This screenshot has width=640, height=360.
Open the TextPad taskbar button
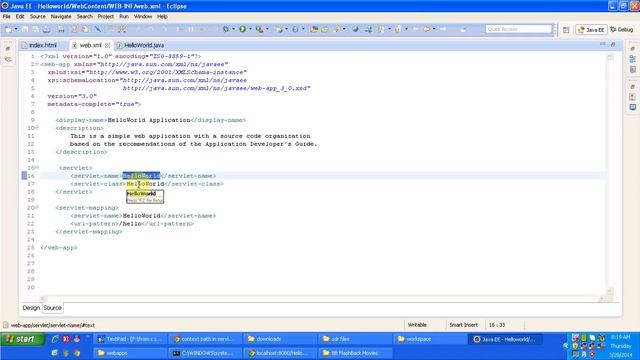pyautogui.click(x=130, y=339)
